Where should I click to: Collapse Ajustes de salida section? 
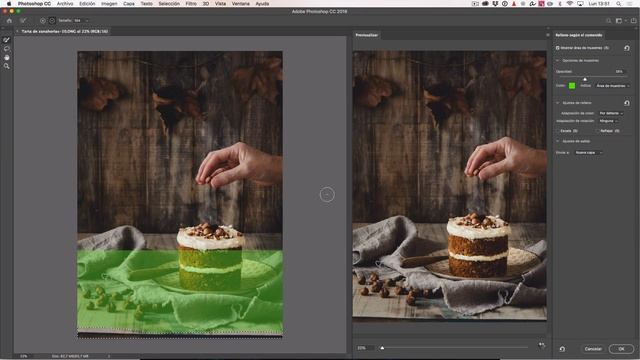558,141
